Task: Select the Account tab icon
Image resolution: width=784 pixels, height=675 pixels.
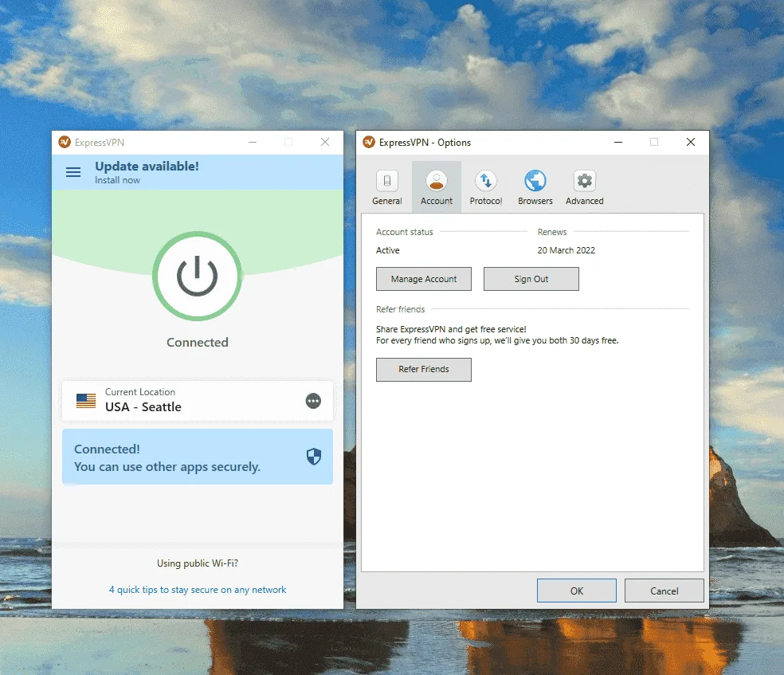Action: point(437,181)
